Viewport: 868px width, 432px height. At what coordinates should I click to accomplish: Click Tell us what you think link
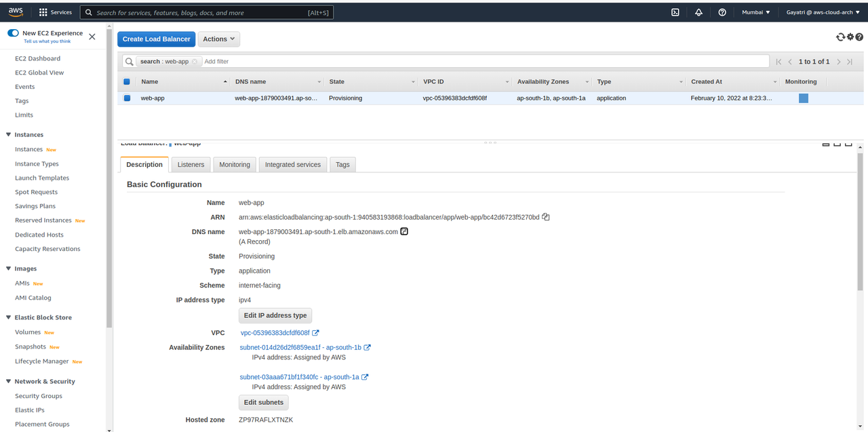[x=47, y=41]
